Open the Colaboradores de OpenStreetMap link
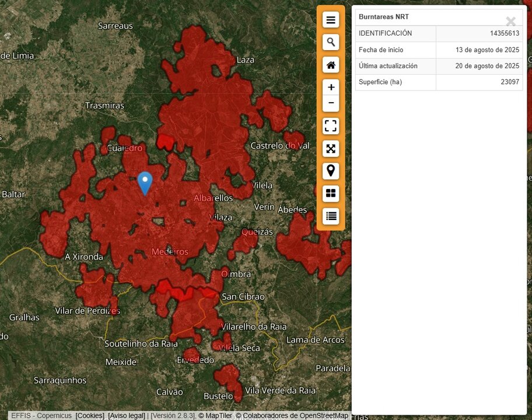Screen dimensions: 532x420 [292, 415]
